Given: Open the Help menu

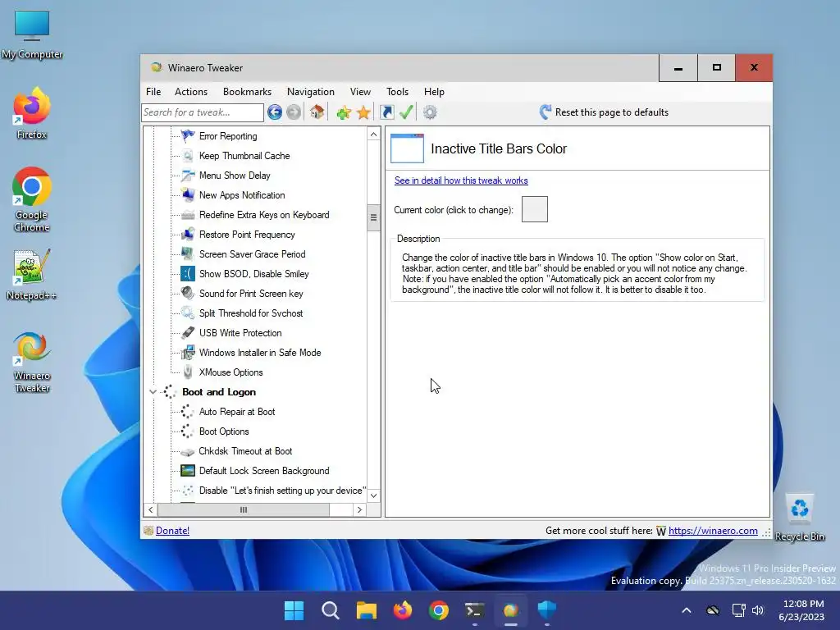Looking at the screenshot, I should [434, 92].
